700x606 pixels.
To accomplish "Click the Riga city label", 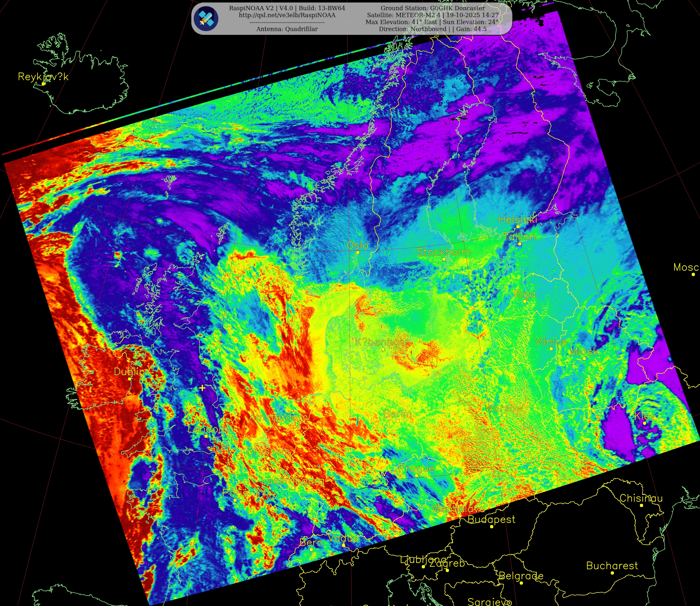I will click(x=524, y=294).
